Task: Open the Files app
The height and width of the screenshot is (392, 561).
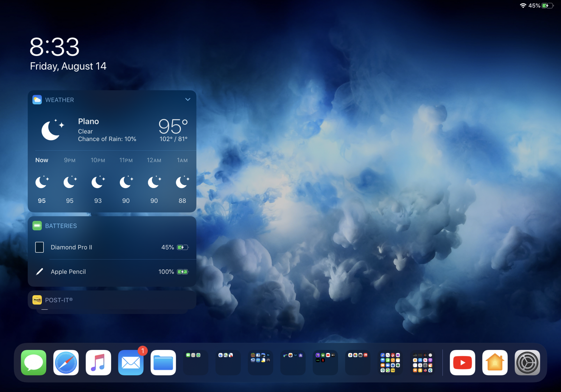Action: tap(163, 362)
